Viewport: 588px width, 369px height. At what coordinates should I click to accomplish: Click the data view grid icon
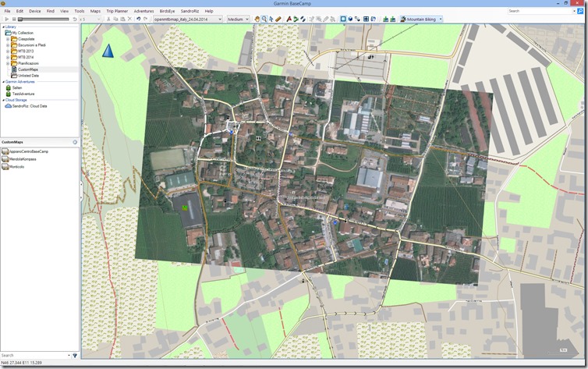click(366, 20)
